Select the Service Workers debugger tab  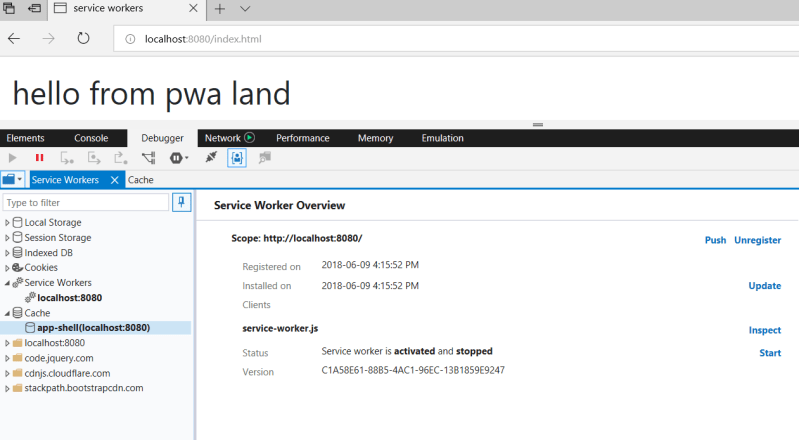click(65, 180)
